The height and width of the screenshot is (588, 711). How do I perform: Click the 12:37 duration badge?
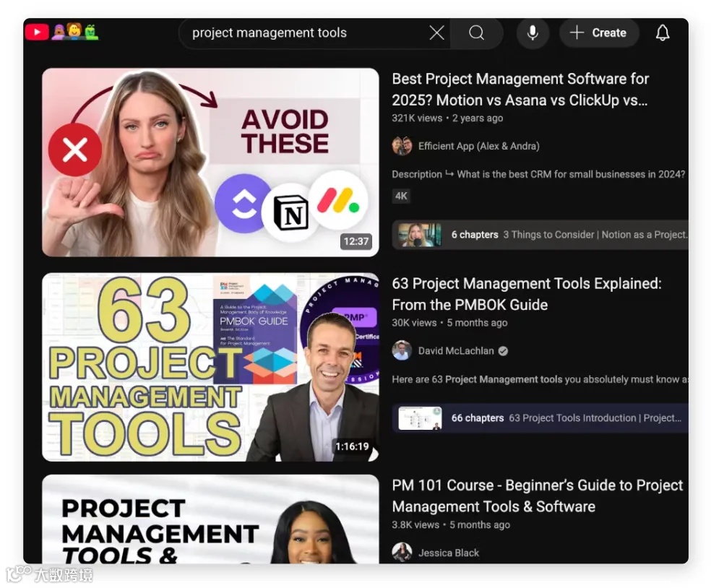[356, 241]
